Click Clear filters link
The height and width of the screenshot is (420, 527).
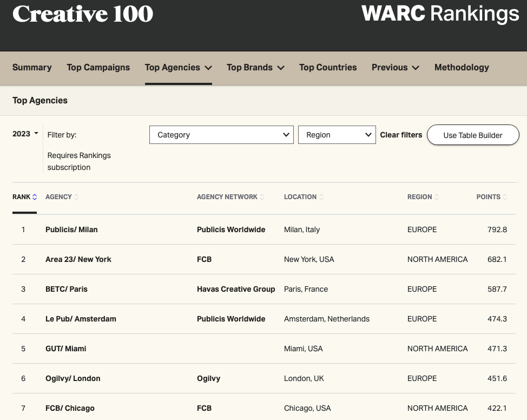click(401, 135)
